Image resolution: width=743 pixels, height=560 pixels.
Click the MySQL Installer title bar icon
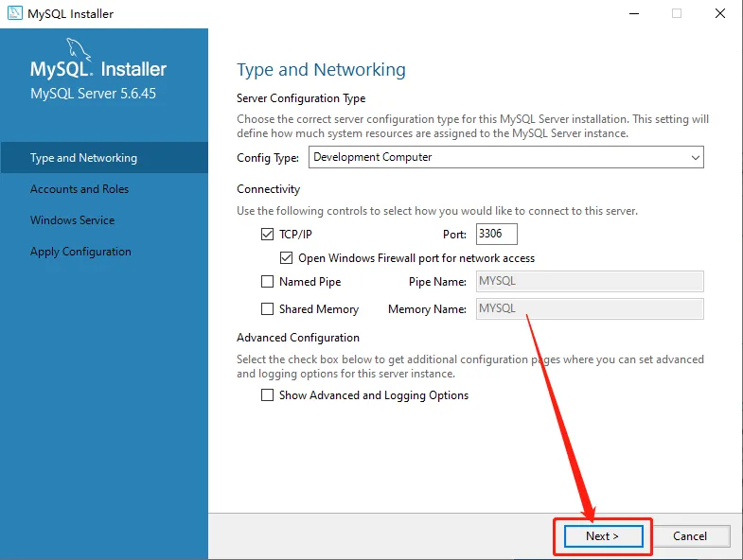(x=15, y=13)
